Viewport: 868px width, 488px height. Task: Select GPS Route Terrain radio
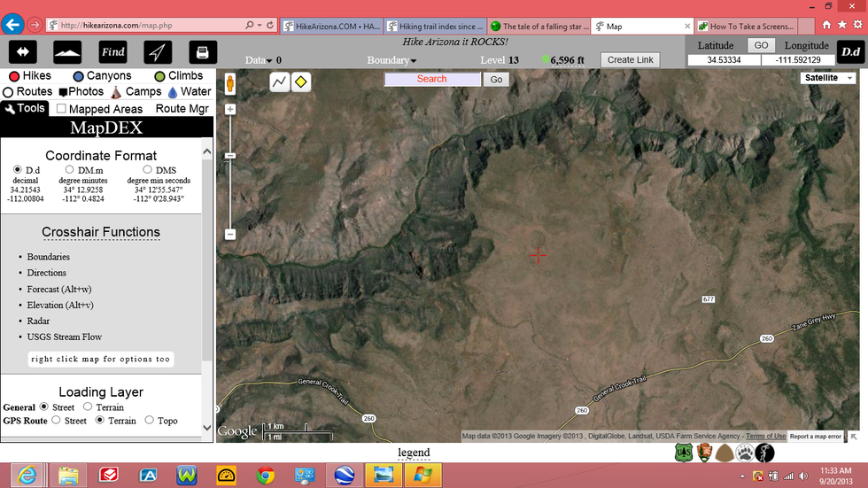pyautogui.click(x=99, y=420)
